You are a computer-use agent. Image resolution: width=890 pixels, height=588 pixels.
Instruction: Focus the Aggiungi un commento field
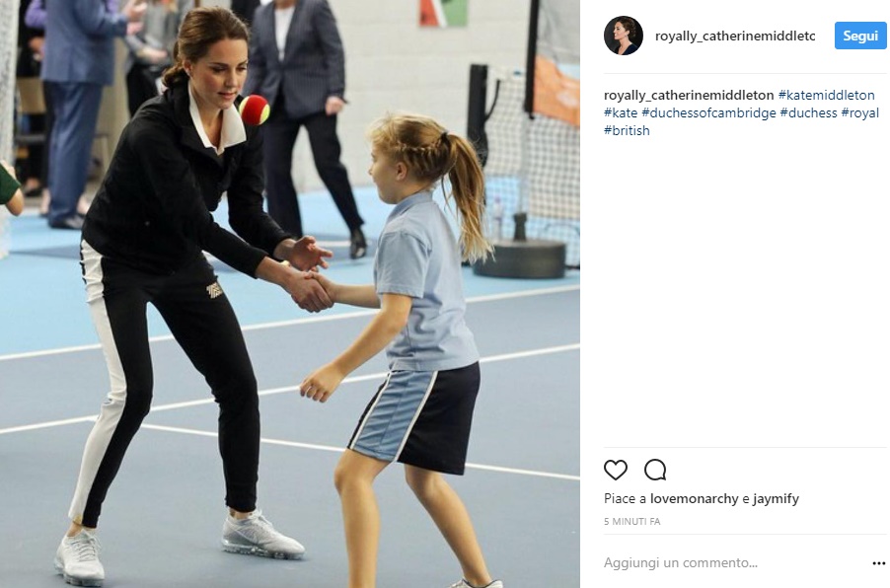tap(735, 563)
